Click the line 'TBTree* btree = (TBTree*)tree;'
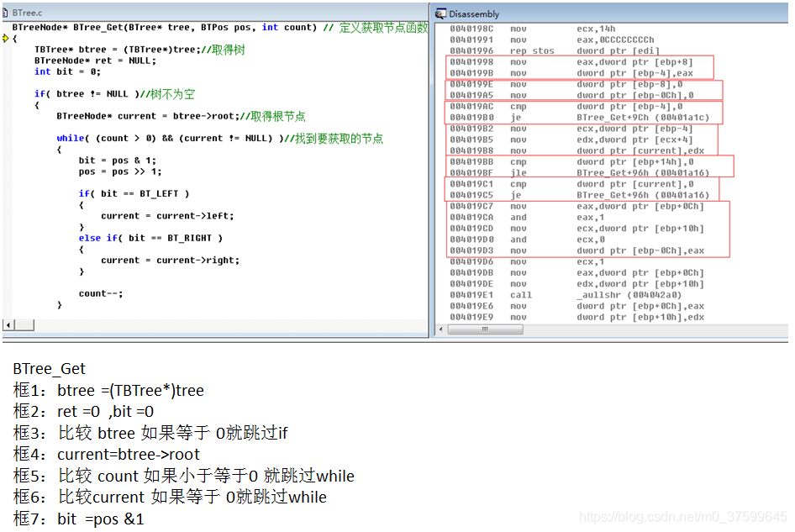795x532 pixels. (140, 50)
